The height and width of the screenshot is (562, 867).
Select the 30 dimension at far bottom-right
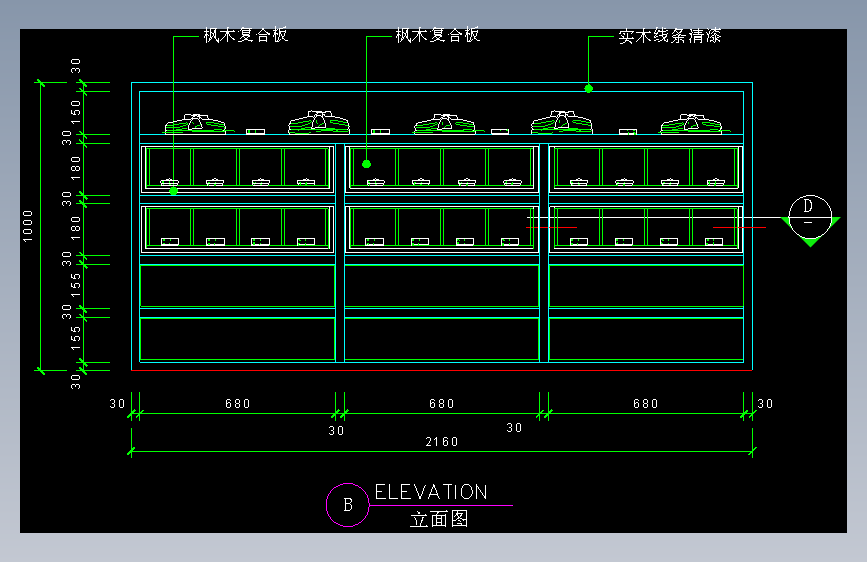point(765,404)
